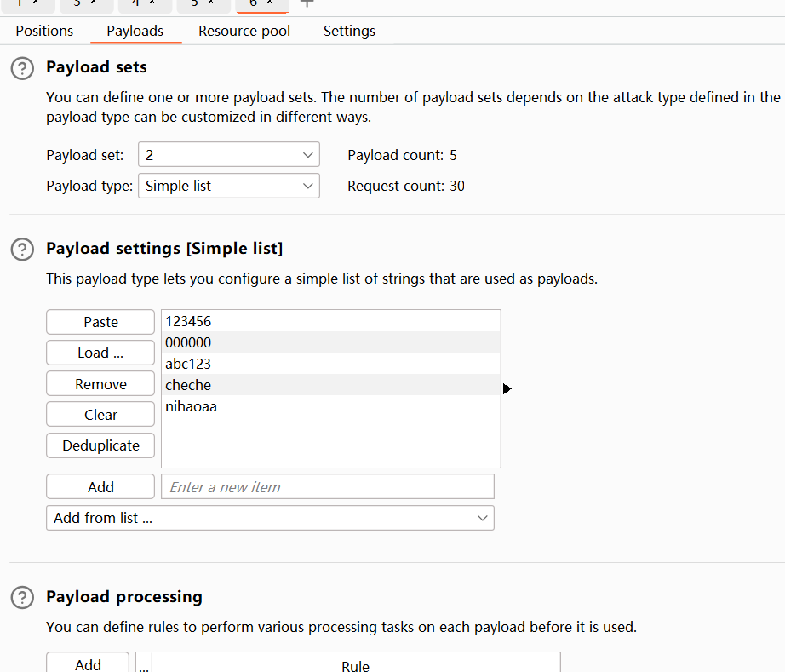The height and width of the screenshot is (672, 785).
Task: Select payload nihaoaa in list
Action: click(330, 406)
